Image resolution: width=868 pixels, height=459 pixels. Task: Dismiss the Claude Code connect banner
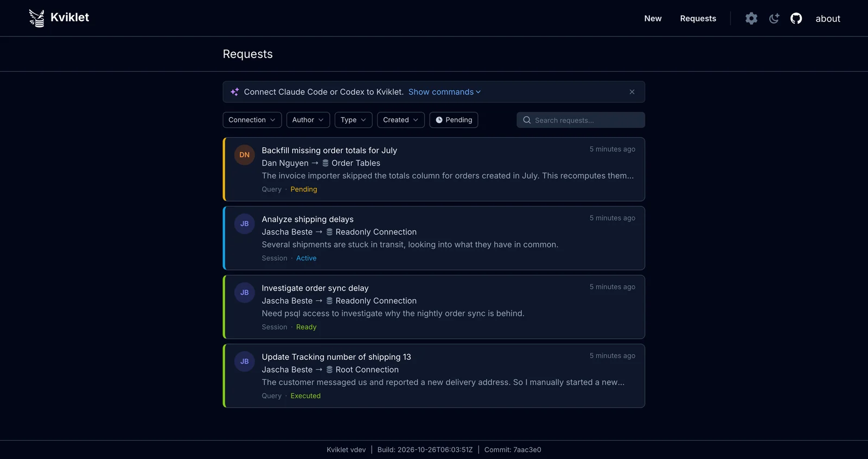[632, 92]
